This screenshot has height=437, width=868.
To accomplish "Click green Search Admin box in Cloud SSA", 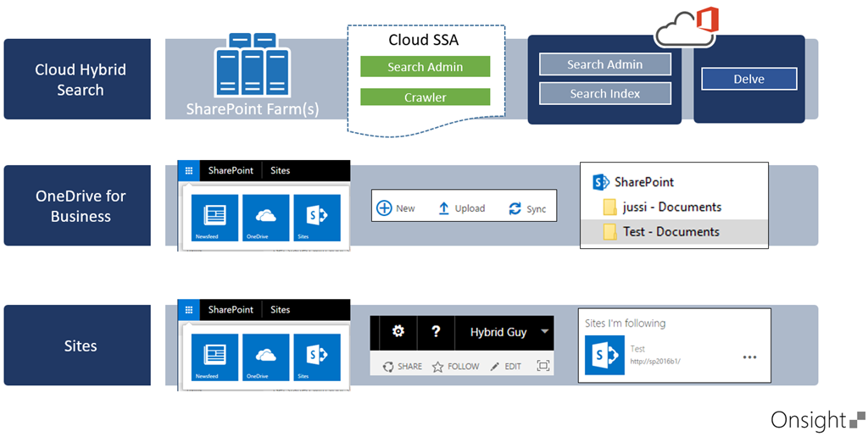I will pyautogui.click(x=426, y=66).
